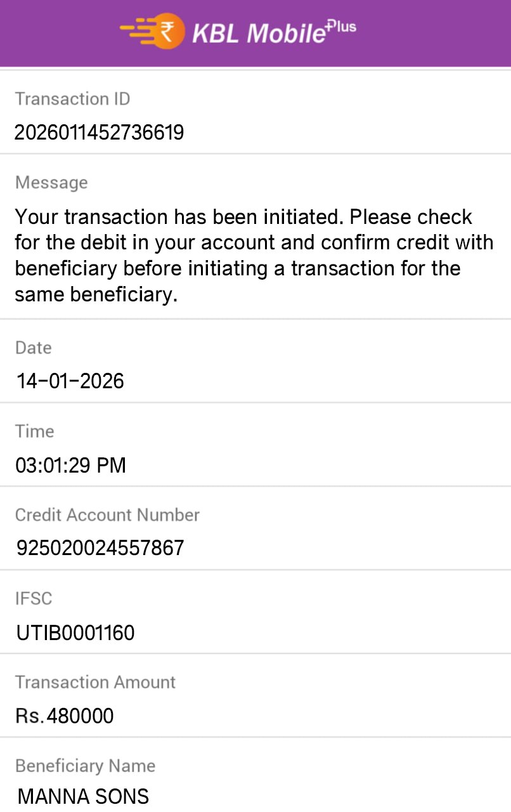Select transaction ID number 2026011452736619
The height and width of the screenshot is (812, 511).
[100, 133]
